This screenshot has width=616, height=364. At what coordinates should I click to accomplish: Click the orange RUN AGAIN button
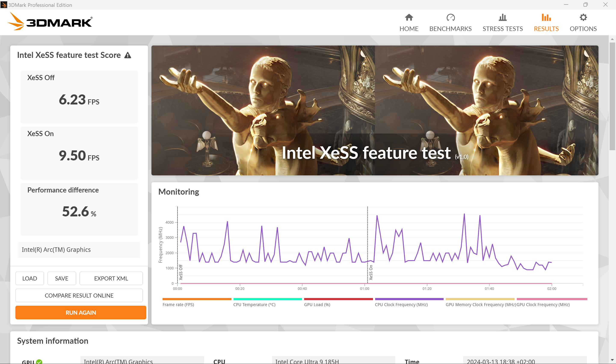[81, 313]
